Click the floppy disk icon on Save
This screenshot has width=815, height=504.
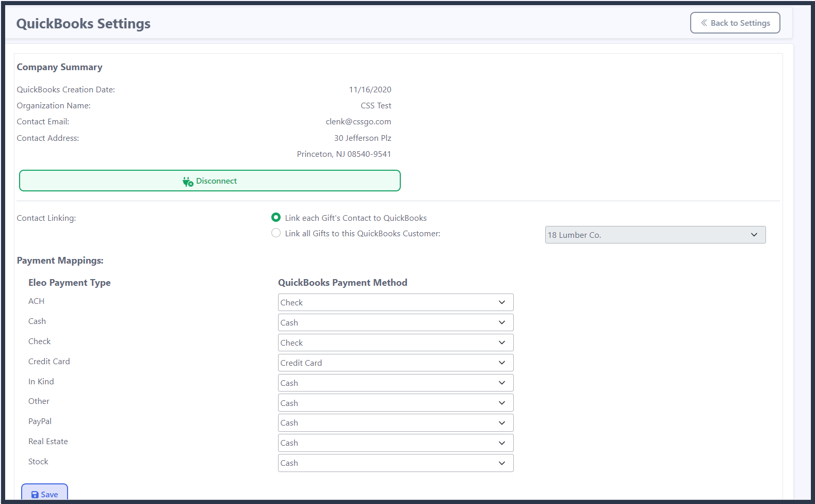35,495
